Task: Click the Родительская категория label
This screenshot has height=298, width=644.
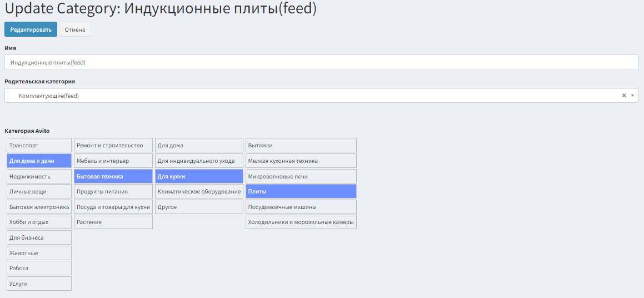Action: click(x=39, y=81)
